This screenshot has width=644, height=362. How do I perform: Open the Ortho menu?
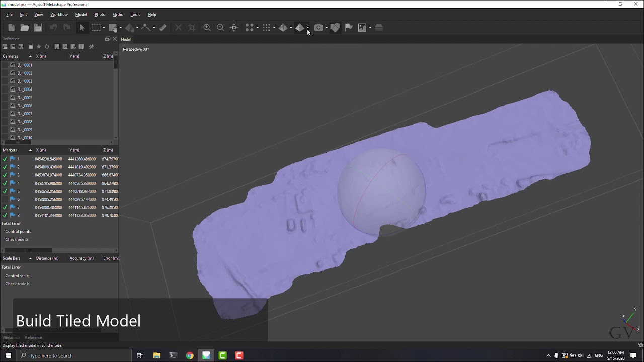[118, 14]
